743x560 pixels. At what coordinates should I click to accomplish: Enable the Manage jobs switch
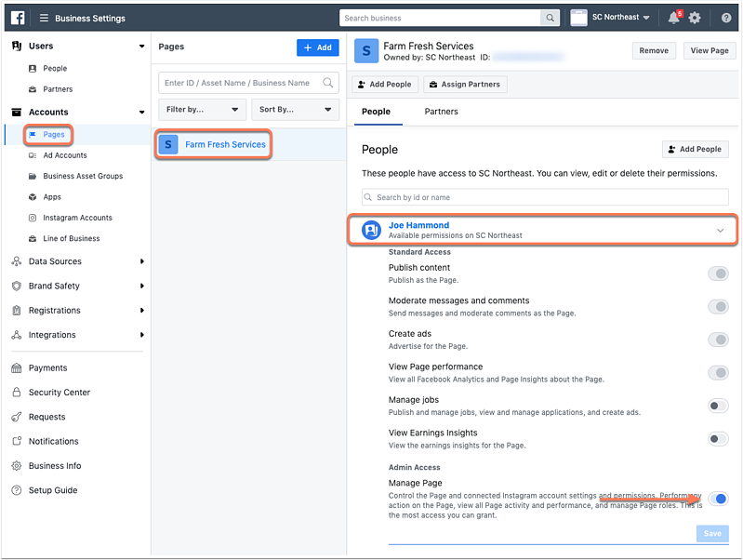tap(719, 406)
